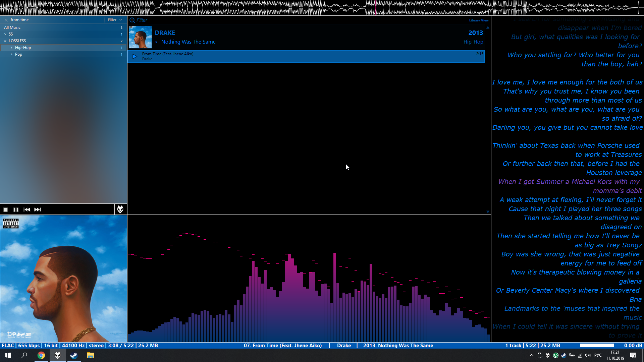644x362 pixels.
Task: Collapse the LOSSLESS library folder
Action: (5, 41)
